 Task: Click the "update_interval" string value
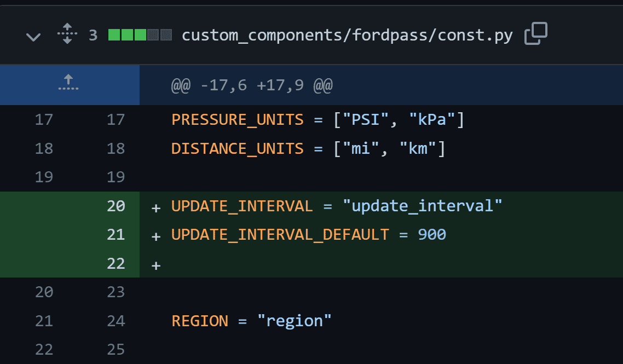click(x=422, y=206)
